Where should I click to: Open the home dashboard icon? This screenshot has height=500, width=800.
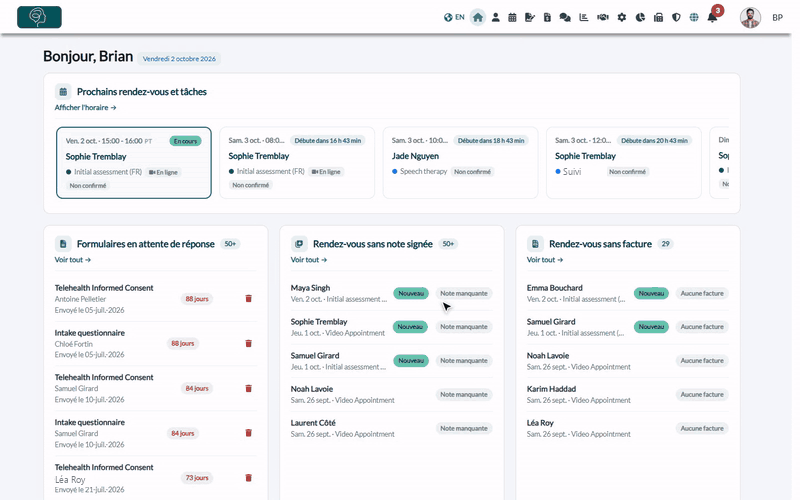tap(478, 17)
